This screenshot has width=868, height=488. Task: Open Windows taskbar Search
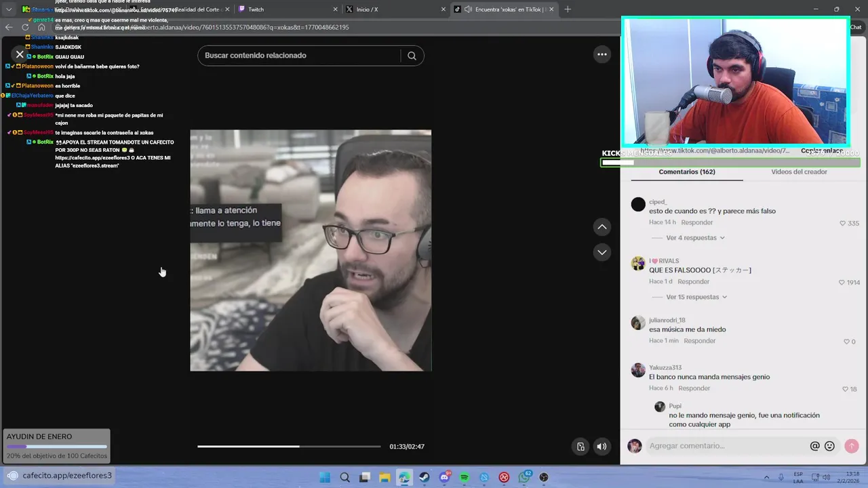(344, 477)
